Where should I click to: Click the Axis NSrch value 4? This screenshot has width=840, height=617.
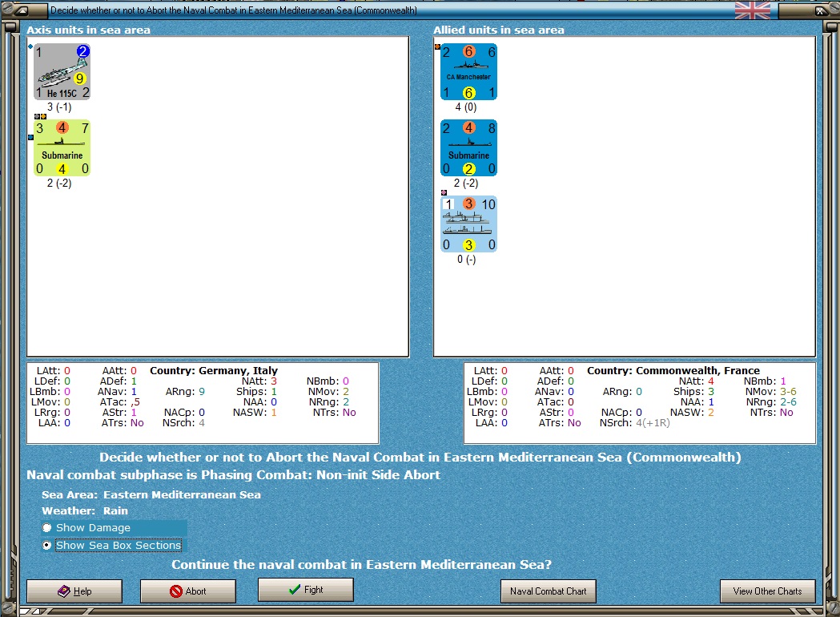(x=202, y=422)
